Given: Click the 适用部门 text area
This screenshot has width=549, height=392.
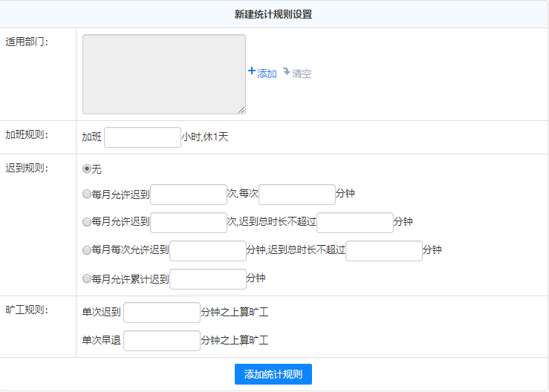Looking at the screenshot, I should coord(163,74).
